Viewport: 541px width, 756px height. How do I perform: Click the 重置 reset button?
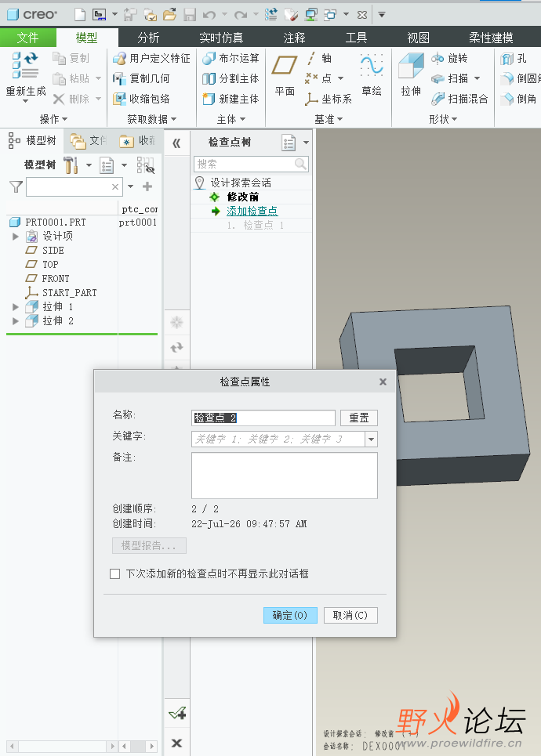pos(358,418)
